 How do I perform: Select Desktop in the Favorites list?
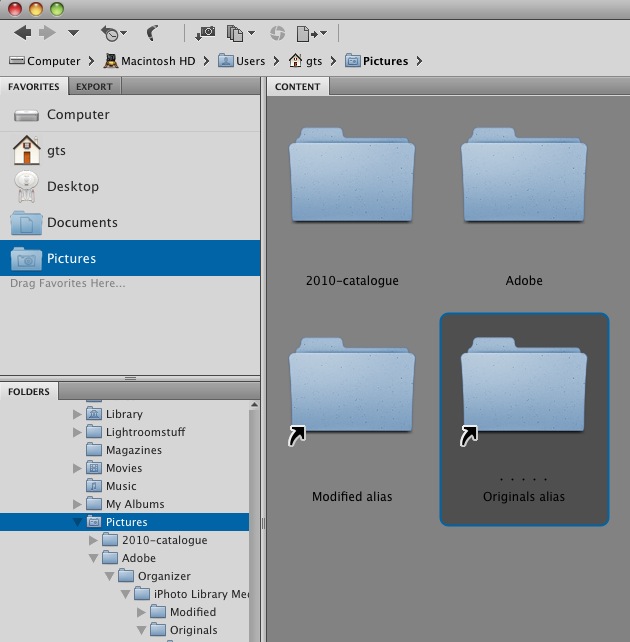click(x=72, y=187)
